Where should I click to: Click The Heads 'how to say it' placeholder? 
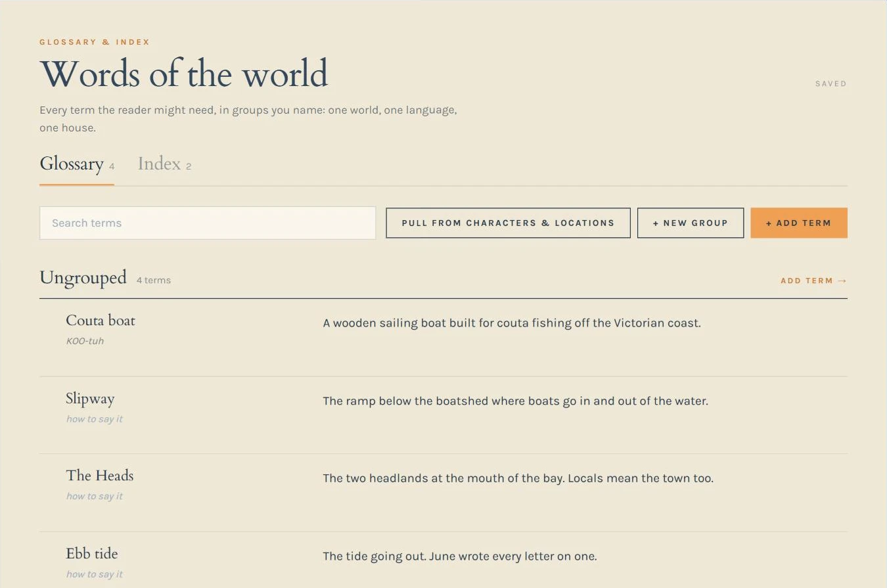(95, 496)
